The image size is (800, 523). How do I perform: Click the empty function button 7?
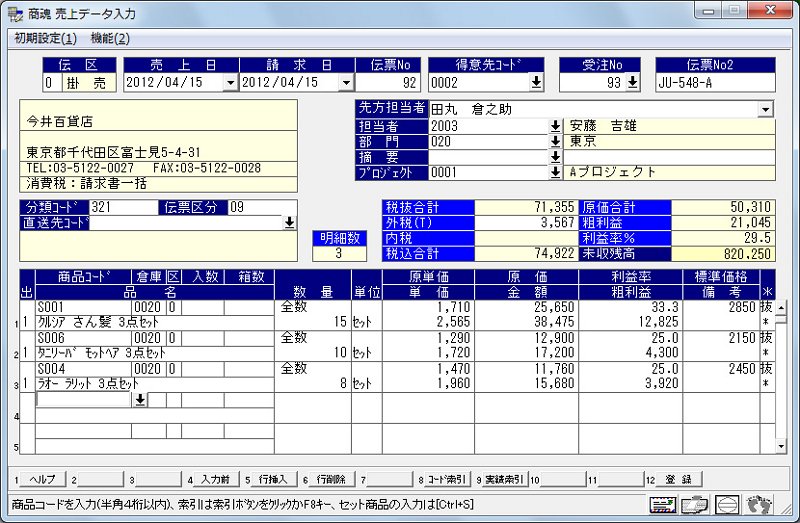pyautogui.click(x=389, y=479)
